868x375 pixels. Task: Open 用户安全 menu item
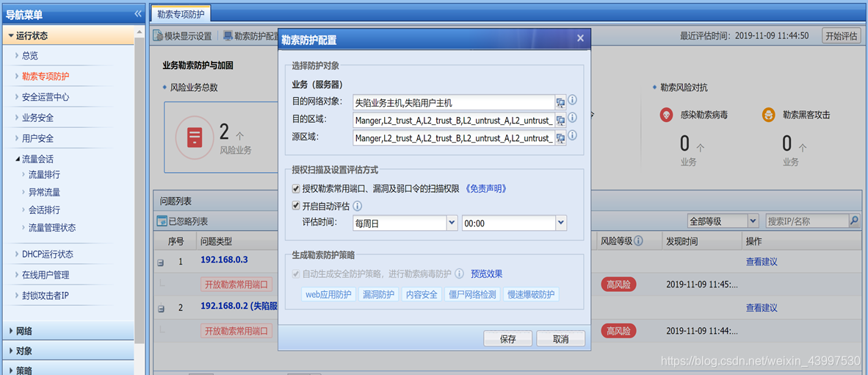pos(37,138)
